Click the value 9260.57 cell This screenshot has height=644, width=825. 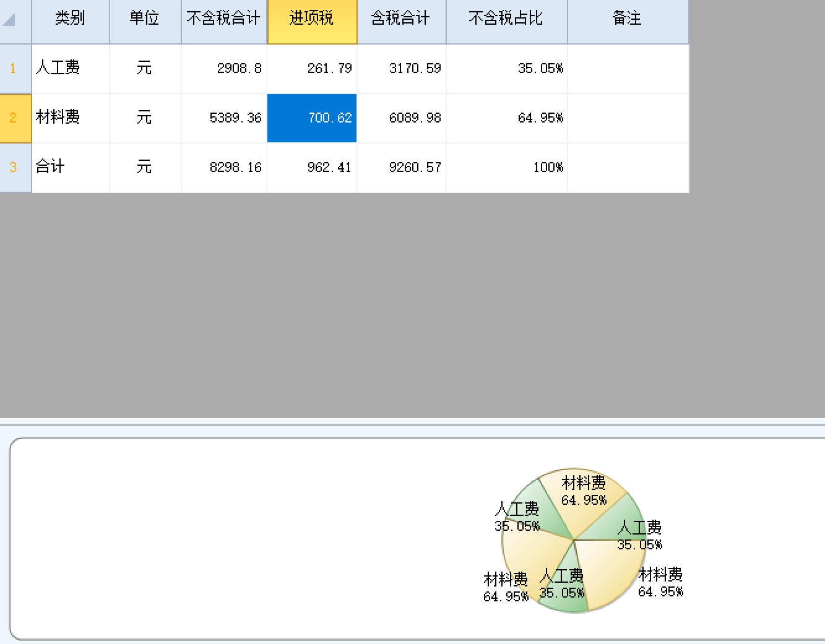coord(402,168)
